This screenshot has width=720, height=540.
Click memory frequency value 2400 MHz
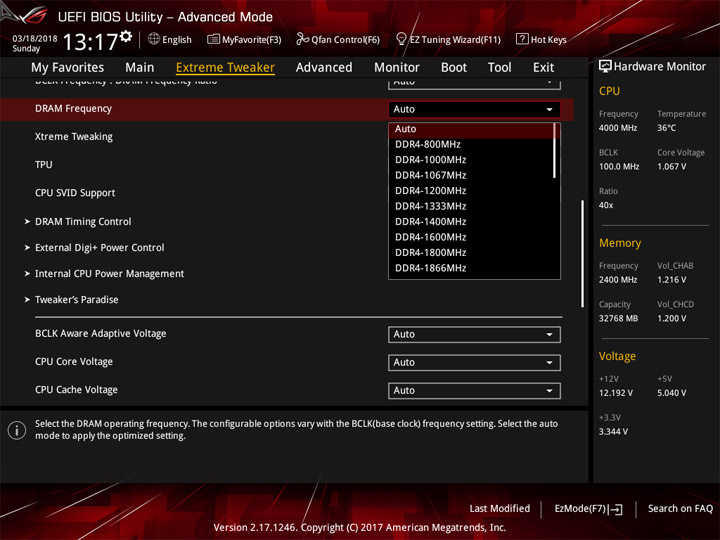point(618,280)
